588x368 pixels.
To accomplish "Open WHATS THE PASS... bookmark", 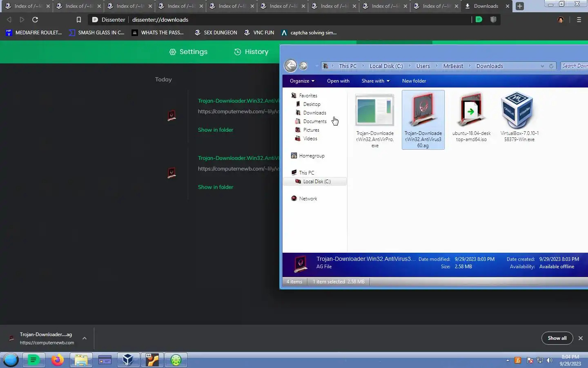I will 158,33.
